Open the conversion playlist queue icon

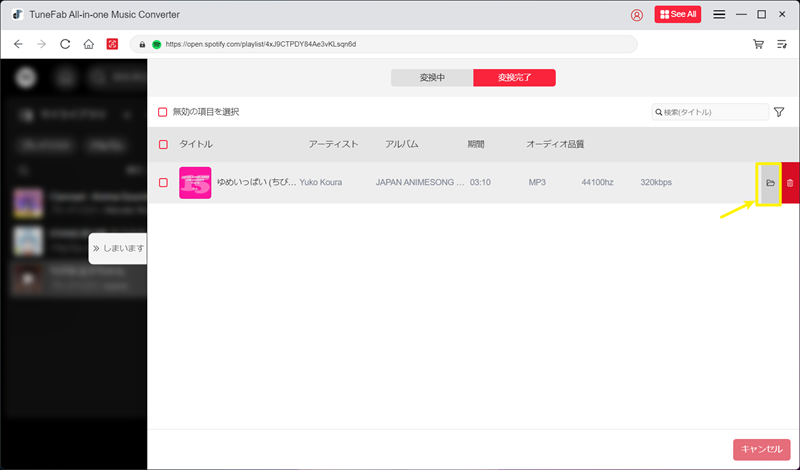782,44
